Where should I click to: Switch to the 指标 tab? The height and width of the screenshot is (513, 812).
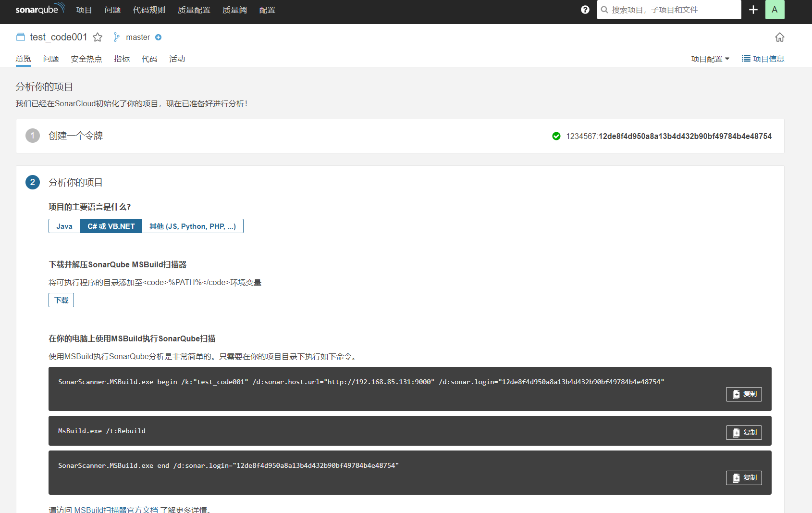click(x=122, y=59)
